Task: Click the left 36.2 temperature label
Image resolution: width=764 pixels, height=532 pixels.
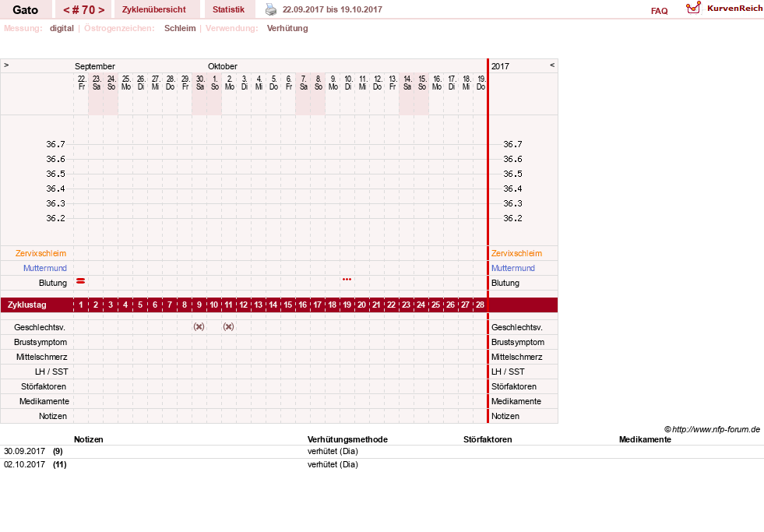Action: (55, 218)
